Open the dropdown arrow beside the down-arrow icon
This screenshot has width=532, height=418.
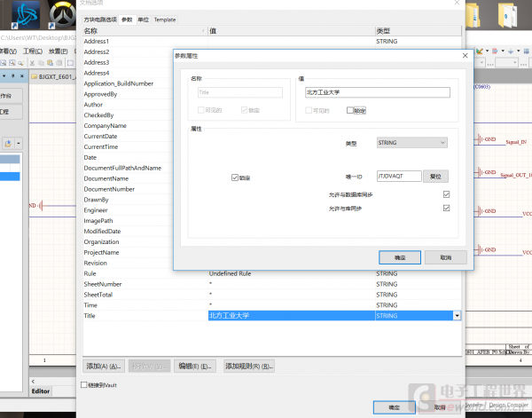point(518,51)
